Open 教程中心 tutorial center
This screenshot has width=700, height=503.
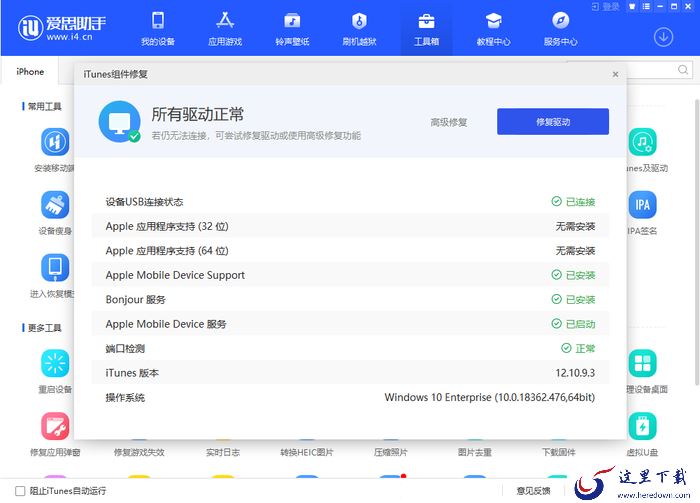pyautogui.click(x=493, y=29)
